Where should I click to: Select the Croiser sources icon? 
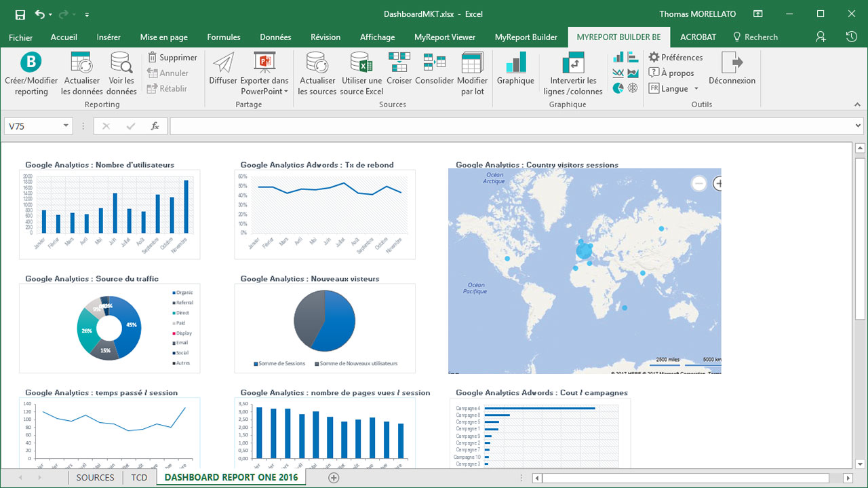(x=399, y=63)
